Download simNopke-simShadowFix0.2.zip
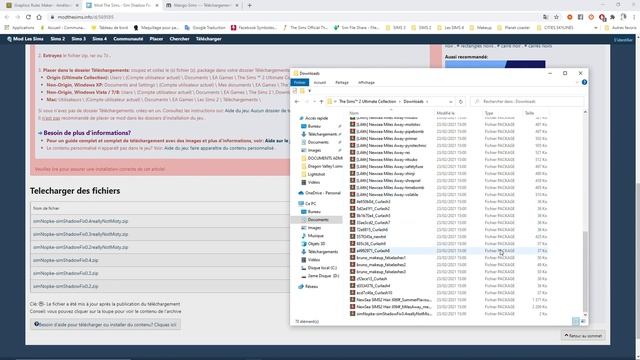 pos(65,287)
